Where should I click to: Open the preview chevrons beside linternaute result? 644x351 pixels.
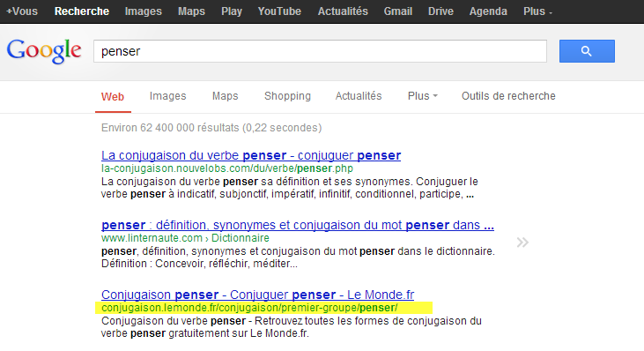pyautogui.click(x=522, y=242)
